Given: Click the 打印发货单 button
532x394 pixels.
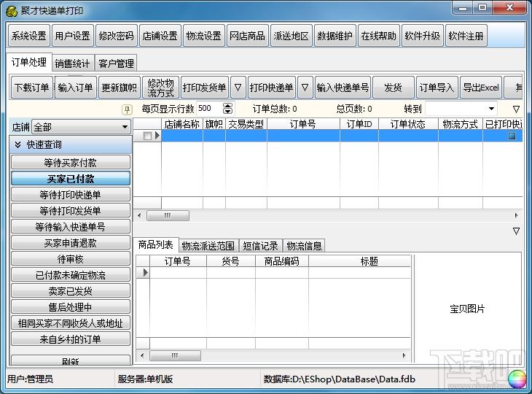Looking at the screenshot, I should pos(205,88).
